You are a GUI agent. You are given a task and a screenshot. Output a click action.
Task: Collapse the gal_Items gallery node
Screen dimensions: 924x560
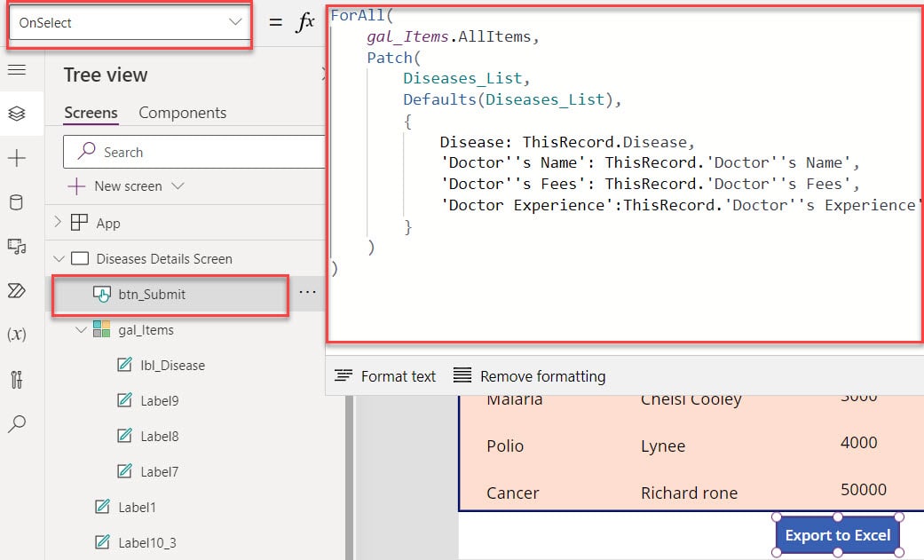point(82,329)
